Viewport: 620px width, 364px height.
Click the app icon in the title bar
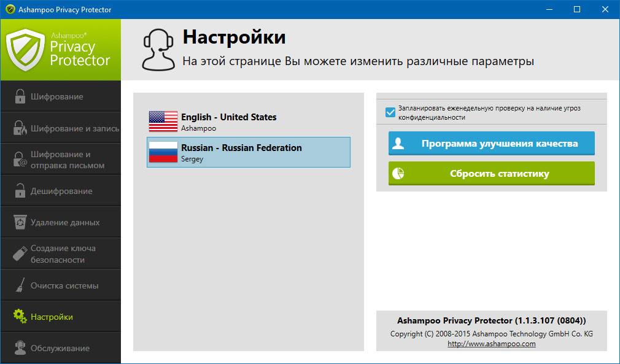click(10, 9)
